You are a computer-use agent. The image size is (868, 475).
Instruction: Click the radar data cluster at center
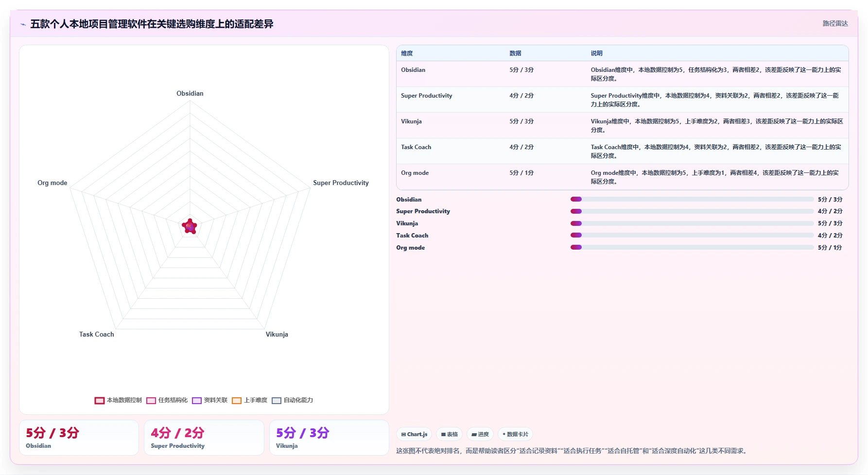[190, 226]
